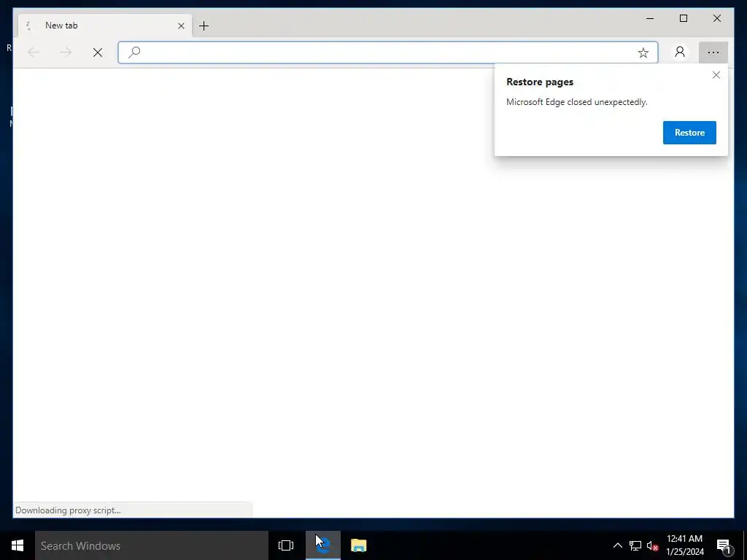Click the muted volume tray icon
Screen dimensions: 747x560
pos(652,545)
